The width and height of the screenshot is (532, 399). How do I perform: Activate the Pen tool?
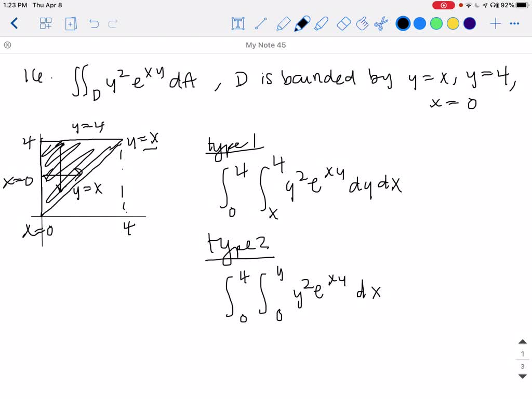point(302,23)
